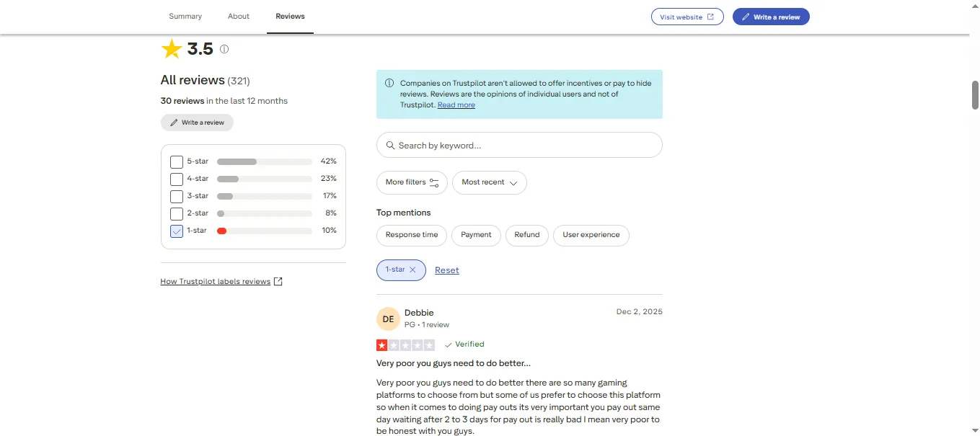Click the Top mentions heading
This screenshot has width=980, height=436.
404,213
